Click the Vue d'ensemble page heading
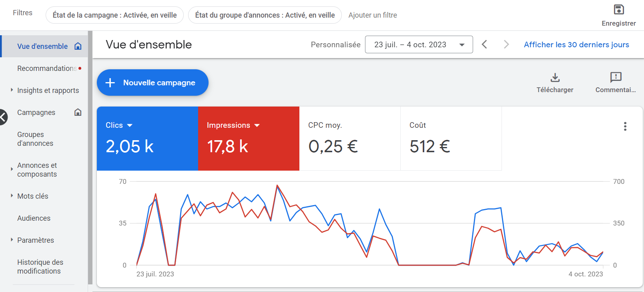Screen dimensions: 644x292 click(x=148, y=44)
